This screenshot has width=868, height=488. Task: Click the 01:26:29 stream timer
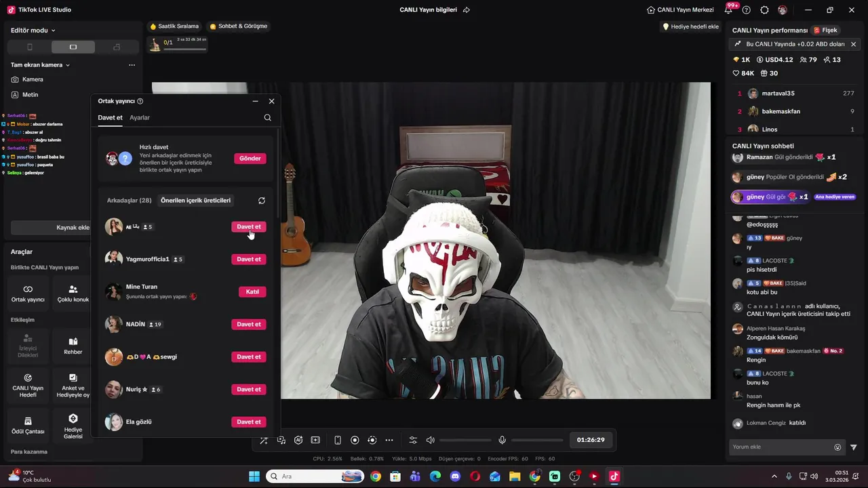point(591,440)
